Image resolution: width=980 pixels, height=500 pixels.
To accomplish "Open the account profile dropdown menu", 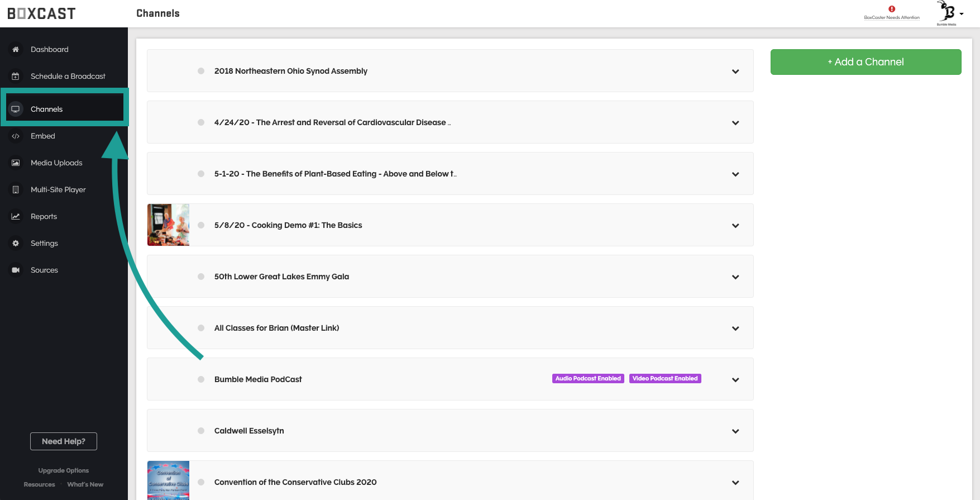I will (950, 13).
